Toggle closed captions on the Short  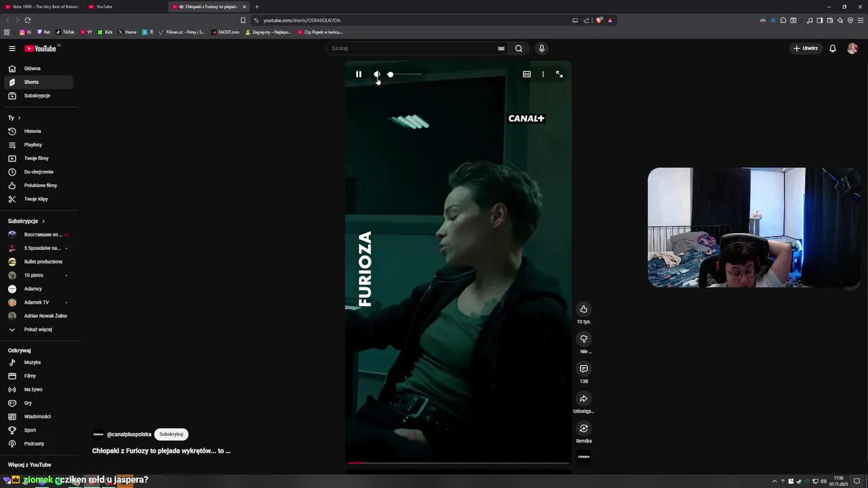tap(527, 74)
